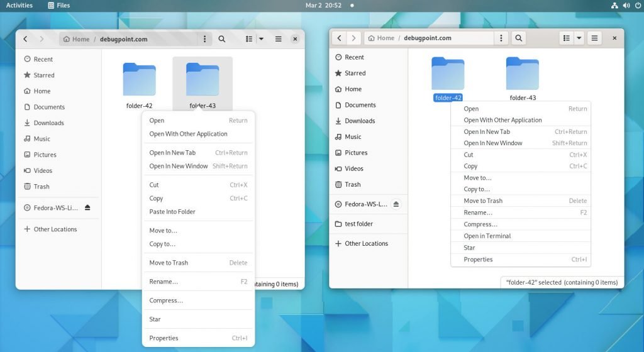Open Starred in left window sidebar
This screenshot has width=644, height=352.
[58, 75]
